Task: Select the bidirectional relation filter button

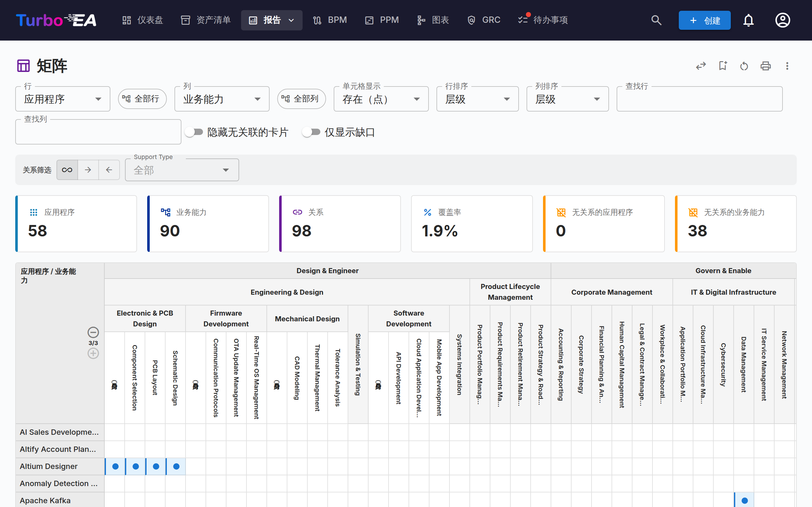Action: click(x=67, y=170)
